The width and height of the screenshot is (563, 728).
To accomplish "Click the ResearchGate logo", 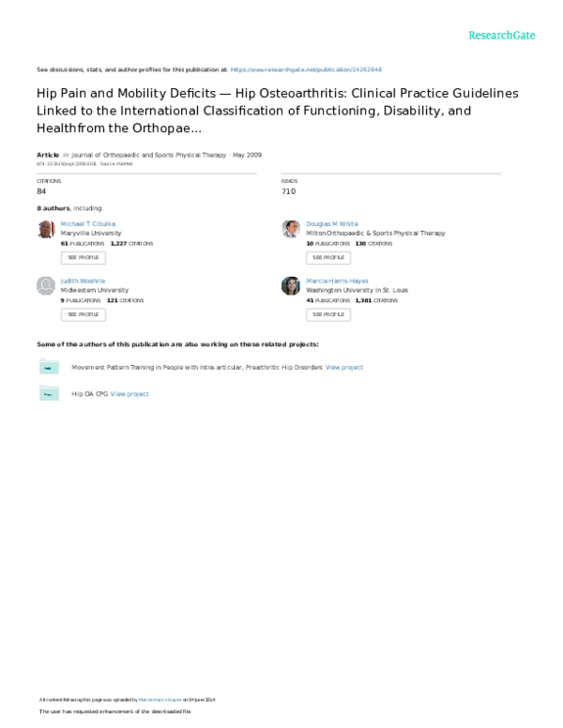I will point(502,36).
